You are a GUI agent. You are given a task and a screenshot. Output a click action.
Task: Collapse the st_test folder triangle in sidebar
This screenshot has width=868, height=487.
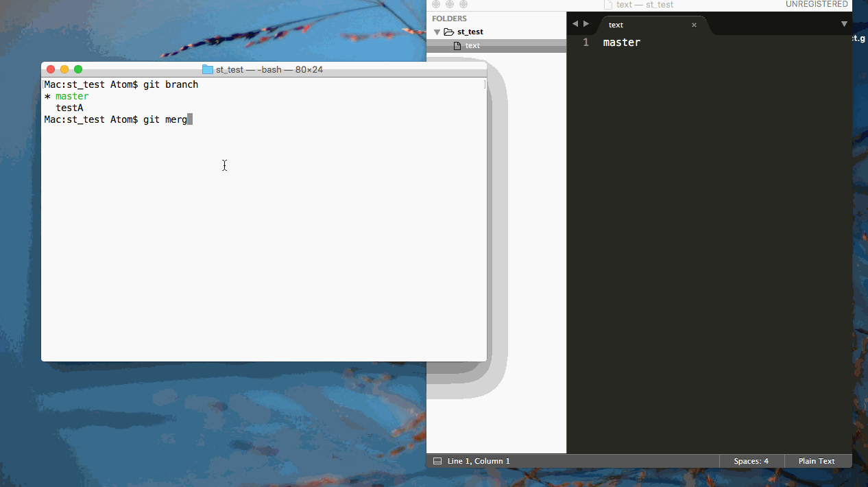[x=437, y=32]
